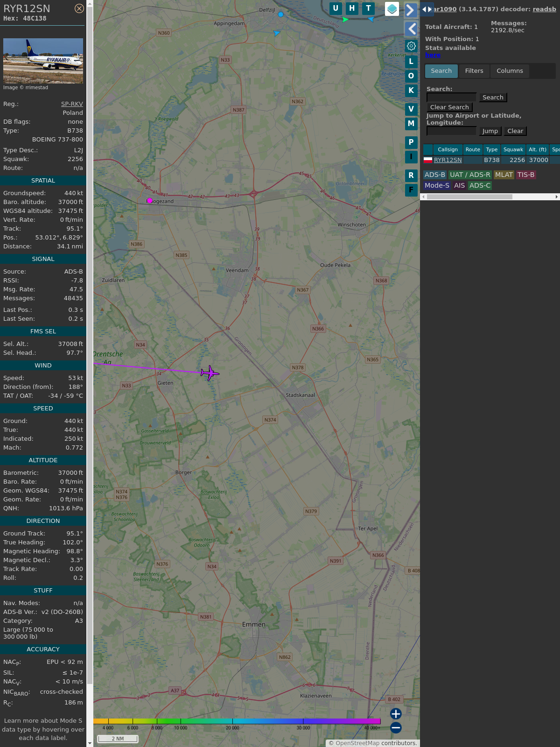This screenshot has width=560, height=747.
Task: Toggle the T button on map toolbar
Action: click(x=368, y=8)
